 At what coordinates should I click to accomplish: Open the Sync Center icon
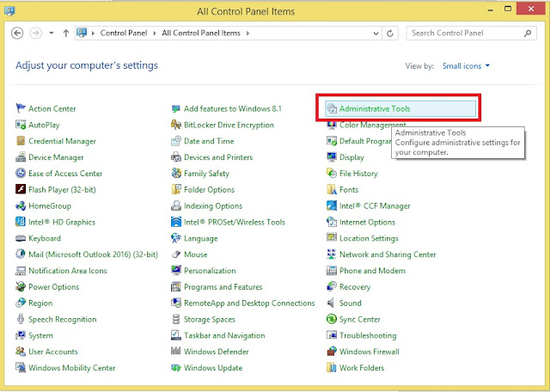[332, 319]
